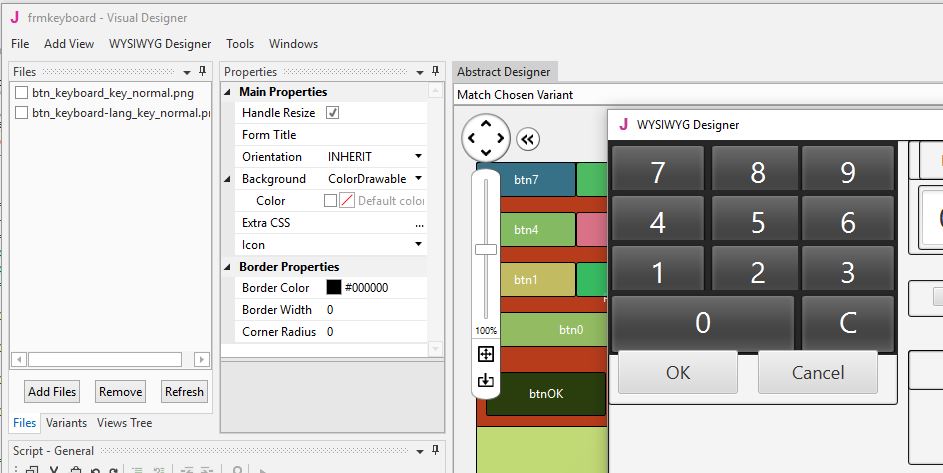943x473 pixels.
Task: Select the Abstract Designer tab
Action: (x=504, y=72)
